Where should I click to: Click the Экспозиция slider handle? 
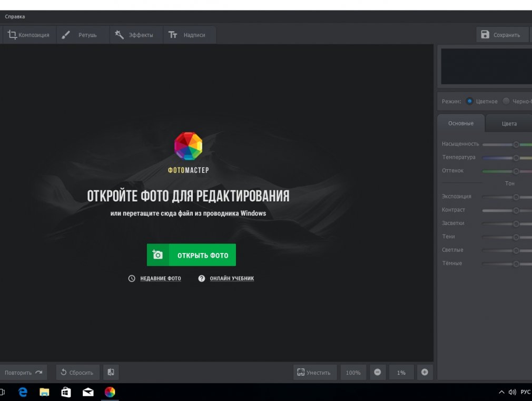point(516,197)
